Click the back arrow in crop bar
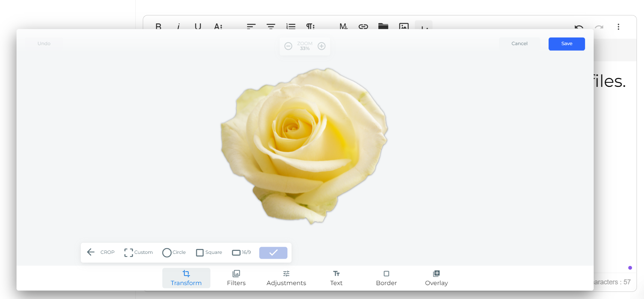The height and width of the screenshot is (299, 644). click(91, 252)
